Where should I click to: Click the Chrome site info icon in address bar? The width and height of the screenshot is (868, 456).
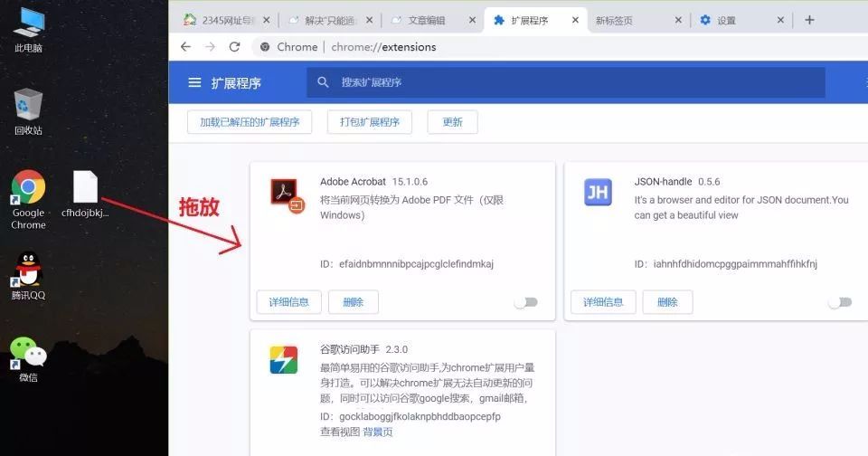(x=265, y=47)
